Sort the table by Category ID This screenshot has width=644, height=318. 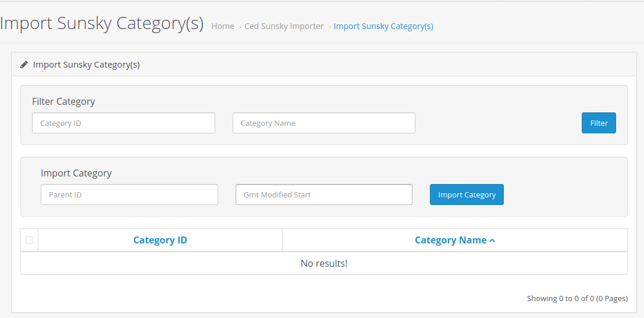(x=160, y=241)
